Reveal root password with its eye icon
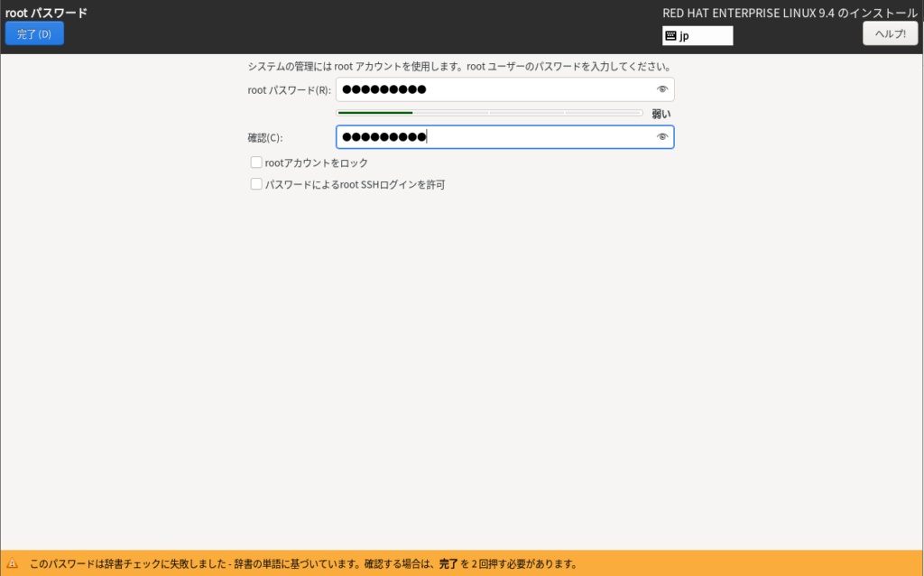924x576 pixels. (x=662, y=89)
